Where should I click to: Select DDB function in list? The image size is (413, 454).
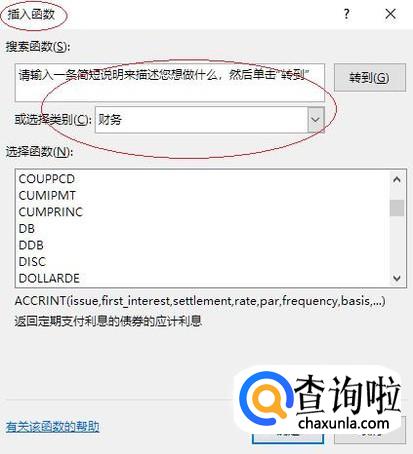(x=31, y=245)
